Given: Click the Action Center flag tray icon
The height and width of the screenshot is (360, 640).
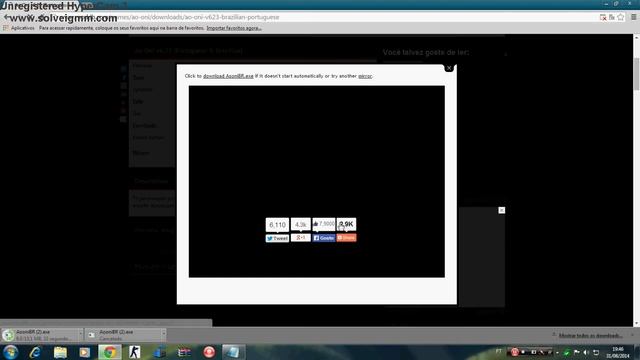Looking at the screenshot, I should (x=577, y=352).
